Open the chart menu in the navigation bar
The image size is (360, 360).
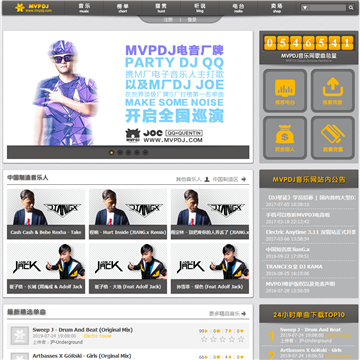tap(122, 8)
